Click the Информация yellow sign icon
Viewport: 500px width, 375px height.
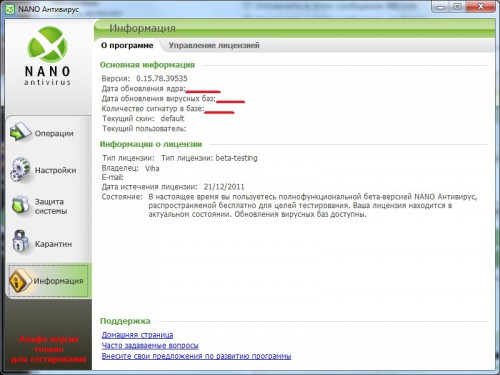pos(19,281)
